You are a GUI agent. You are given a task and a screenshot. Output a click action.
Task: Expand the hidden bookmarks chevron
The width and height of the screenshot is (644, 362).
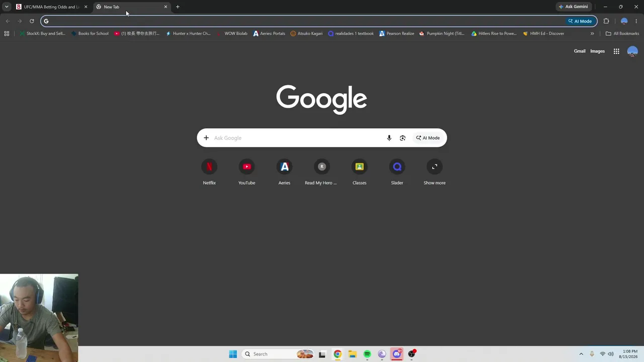pyautogui.click(x=592, y=34)
